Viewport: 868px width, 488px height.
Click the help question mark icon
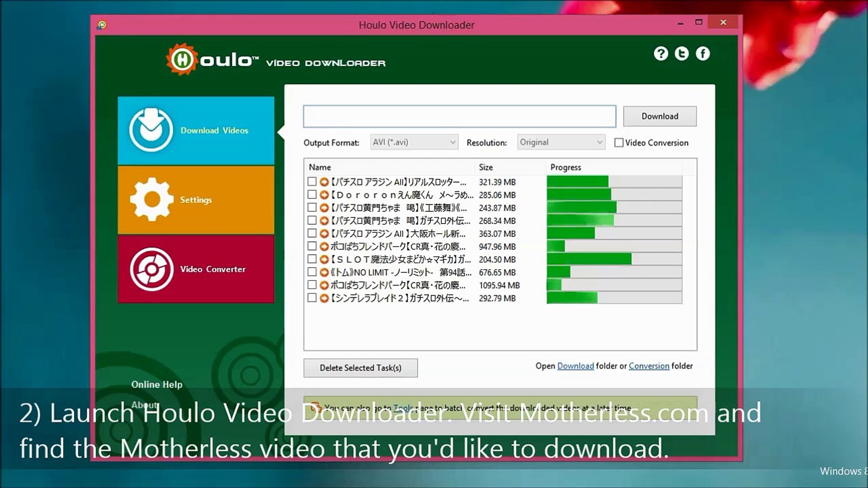[x=661, y=53]
